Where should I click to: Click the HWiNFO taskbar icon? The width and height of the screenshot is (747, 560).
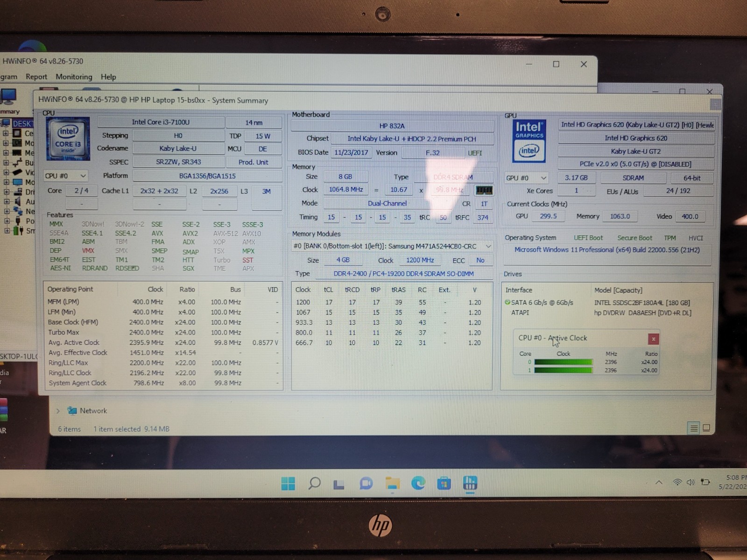point(470,483)
